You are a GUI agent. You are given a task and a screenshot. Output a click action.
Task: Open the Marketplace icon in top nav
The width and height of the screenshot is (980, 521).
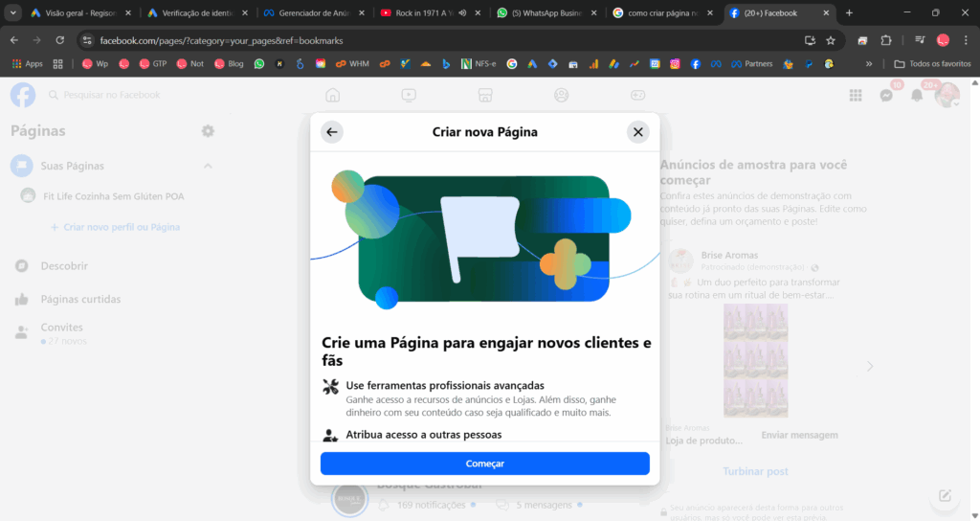[x=485, y=95]
